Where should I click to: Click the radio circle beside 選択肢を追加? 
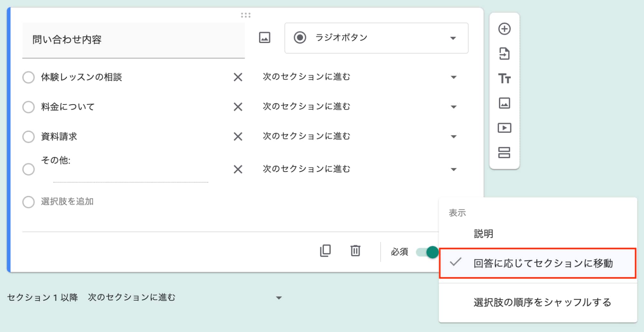click(x=28, y=202)
